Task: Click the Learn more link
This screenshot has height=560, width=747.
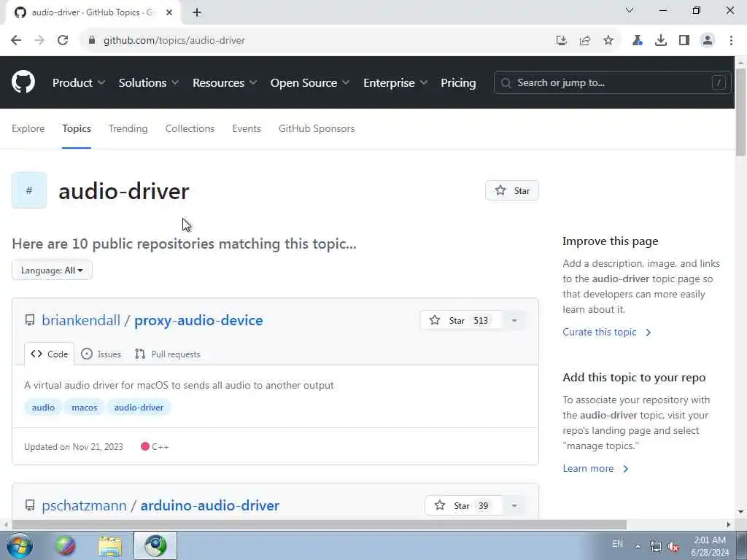Action: [x=595, y=469]
